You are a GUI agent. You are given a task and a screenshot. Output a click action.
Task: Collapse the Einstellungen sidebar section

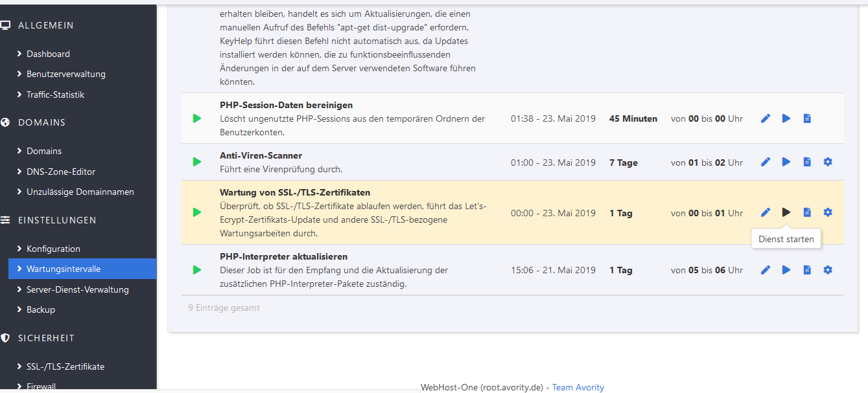(x=57, y=220)
